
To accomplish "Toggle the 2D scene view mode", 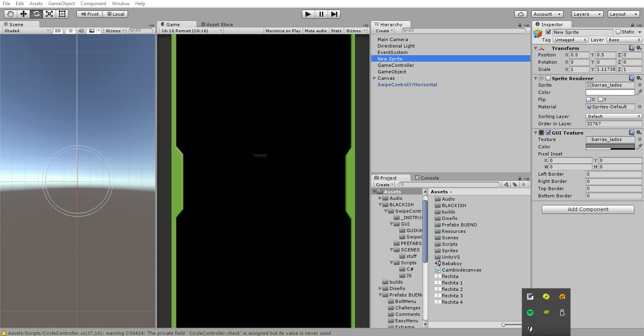I will [58, 31].
